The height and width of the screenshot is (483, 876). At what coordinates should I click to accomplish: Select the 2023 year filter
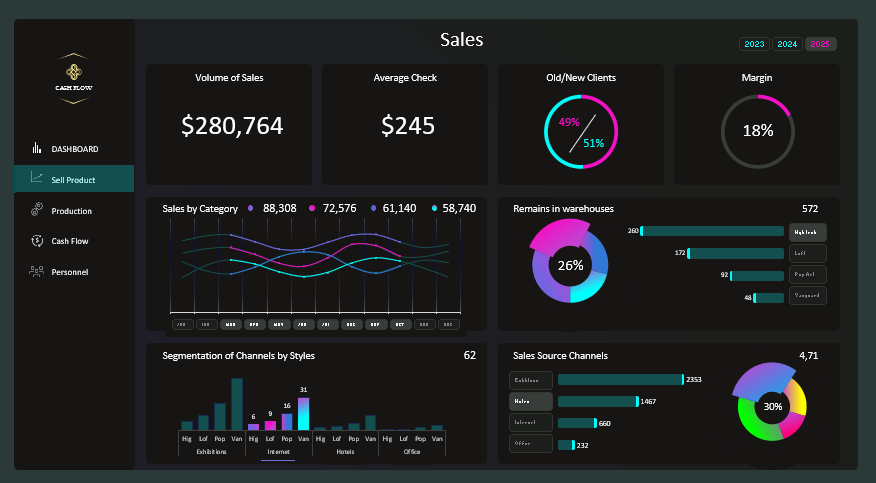coord(754,44)
